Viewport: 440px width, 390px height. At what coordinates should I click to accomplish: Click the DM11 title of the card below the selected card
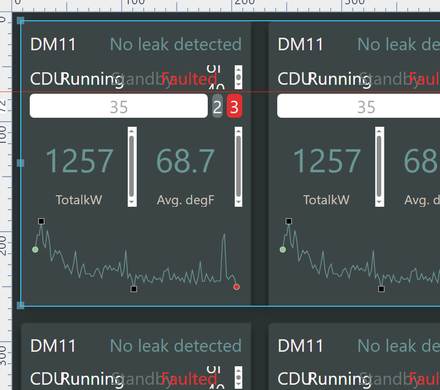[53, 346]
